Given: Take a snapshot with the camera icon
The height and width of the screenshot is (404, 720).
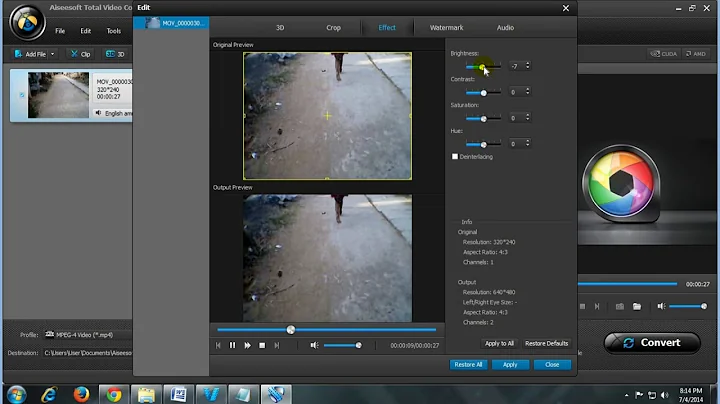Looking at the screenshot, I should click(x=620, y=306).
